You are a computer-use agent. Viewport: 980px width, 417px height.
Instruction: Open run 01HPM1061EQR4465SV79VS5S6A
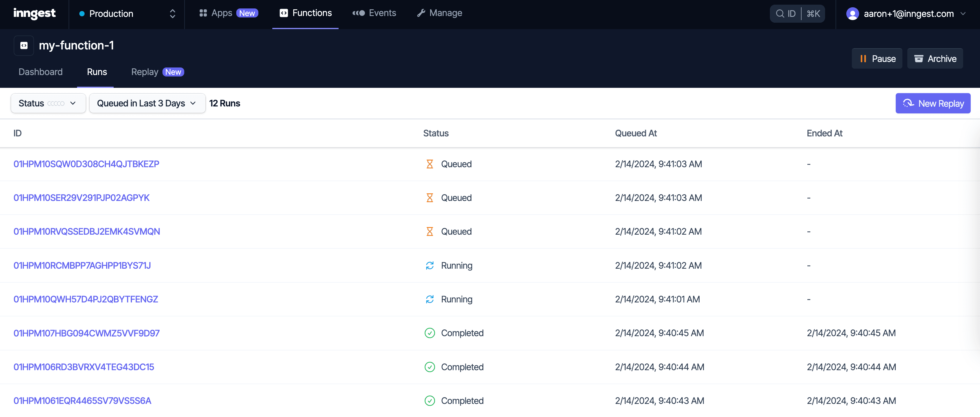coord(82,401)
